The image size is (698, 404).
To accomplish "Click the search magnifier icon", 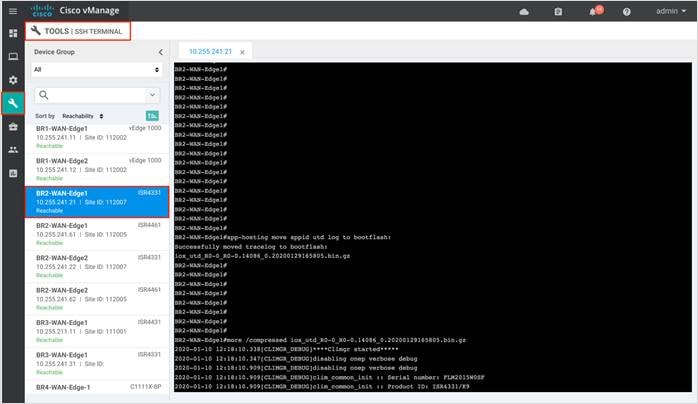I will pos(44,95).
